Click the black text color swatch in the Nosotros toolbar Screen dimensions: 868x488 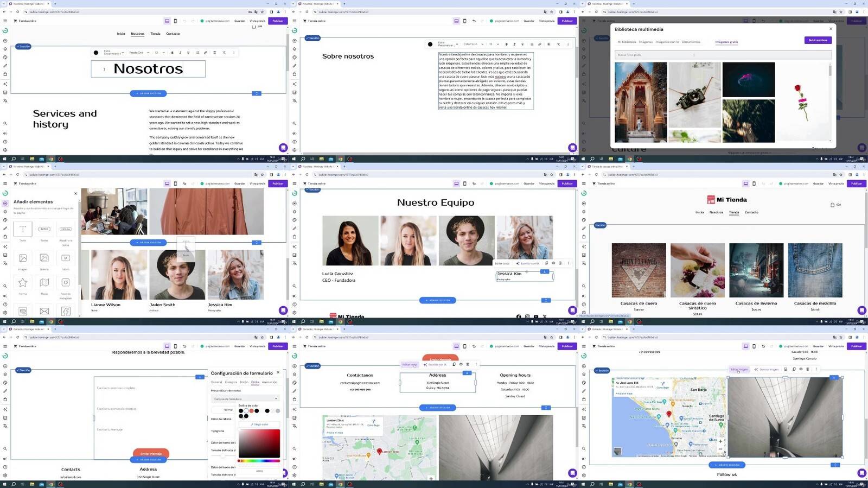coord(96,53)
